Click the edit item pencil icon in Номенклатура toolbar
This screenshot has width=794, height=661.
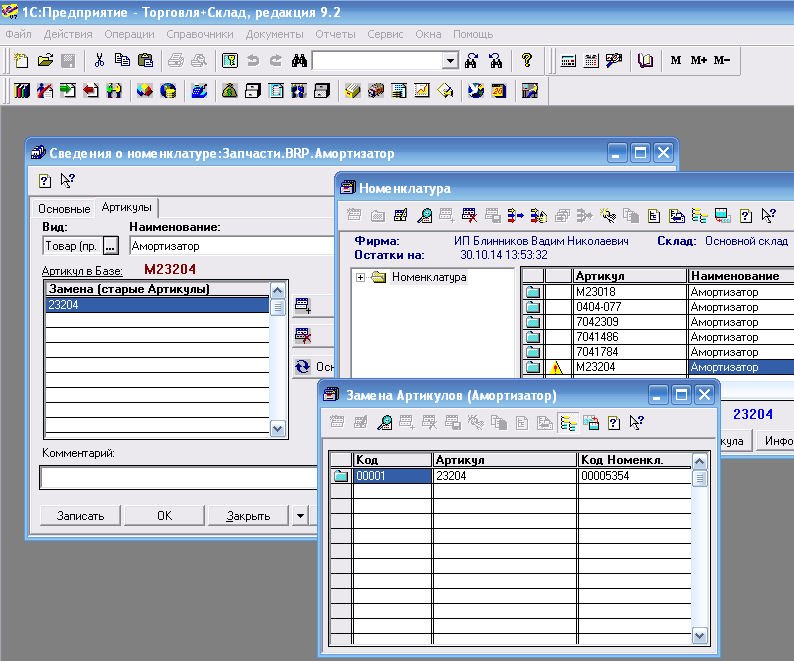tap(401, 216)
